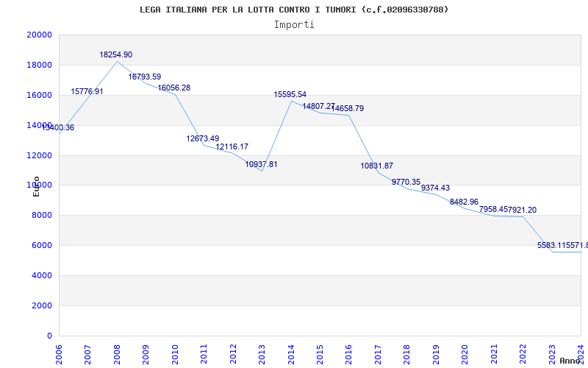
Task: Click x-axis year 2016
Action: [x=348, y=354]
